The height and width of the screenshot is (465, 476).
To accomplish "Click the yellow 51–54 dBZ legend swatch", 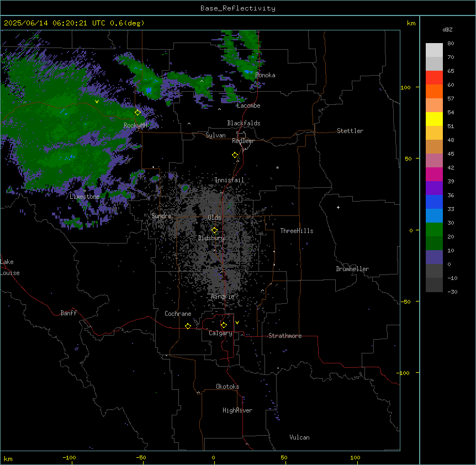I will coord(434,119).
